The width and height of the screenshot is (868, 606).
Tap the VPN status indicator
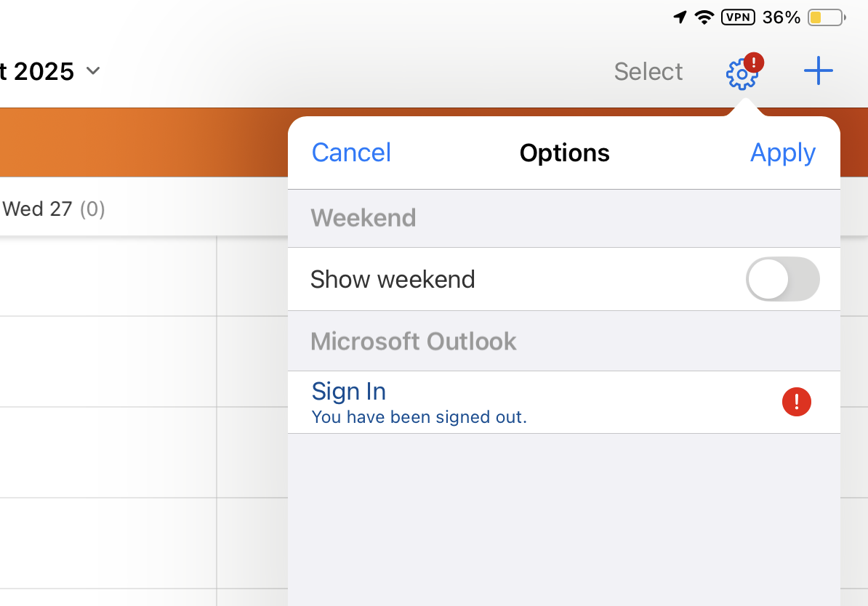pos(738,17)
